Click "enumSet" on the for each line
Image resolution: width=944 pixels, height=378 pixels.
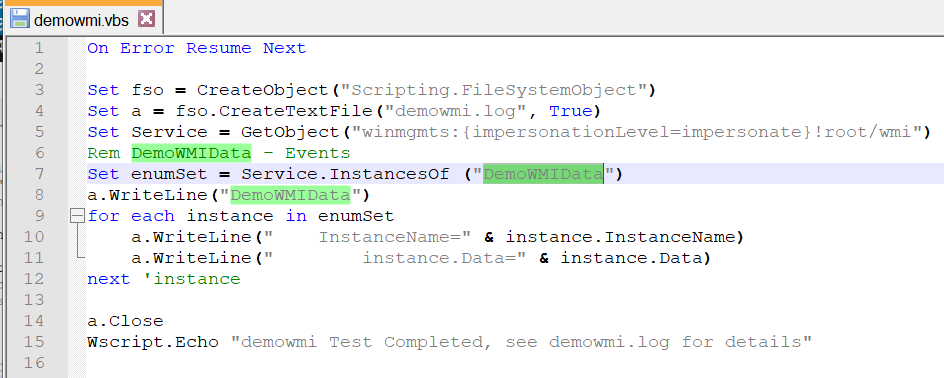tap(356, 216)
